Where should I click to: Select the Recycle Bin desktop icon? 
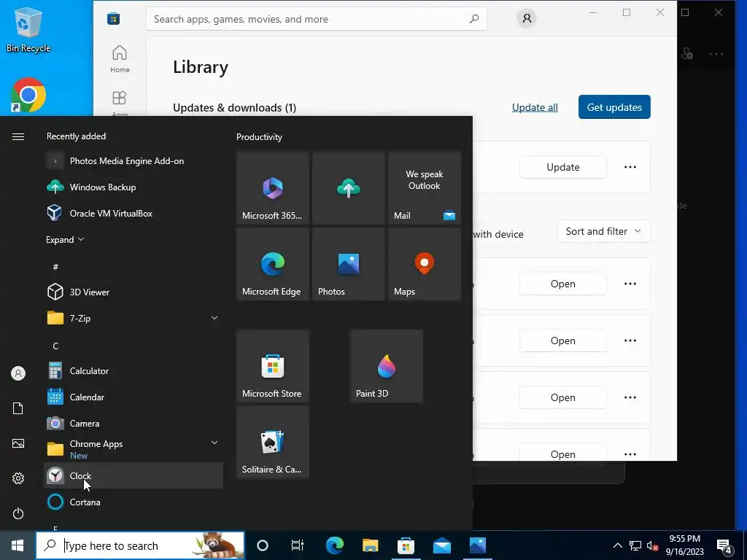[28, 29]
